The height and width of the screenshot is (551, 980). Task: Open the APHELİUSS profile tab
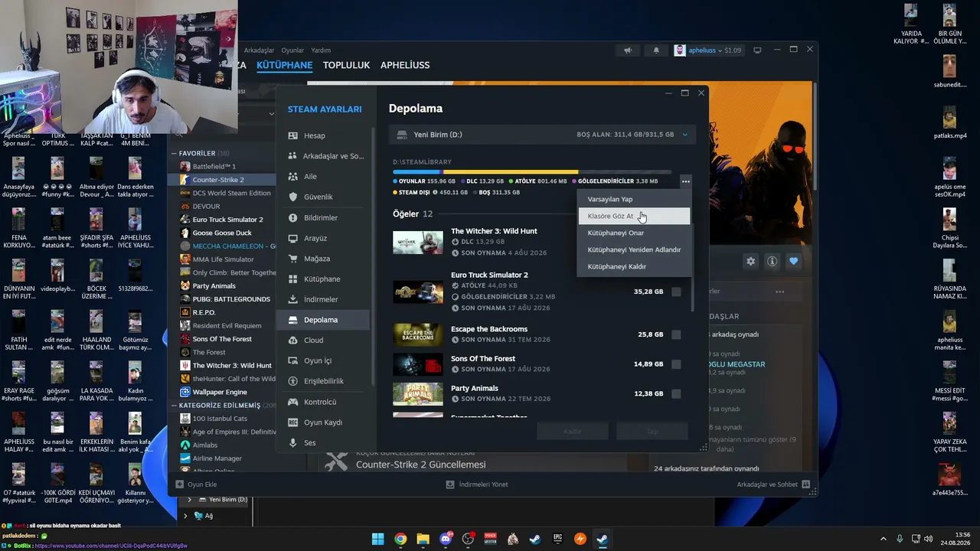tap(405, 65)
